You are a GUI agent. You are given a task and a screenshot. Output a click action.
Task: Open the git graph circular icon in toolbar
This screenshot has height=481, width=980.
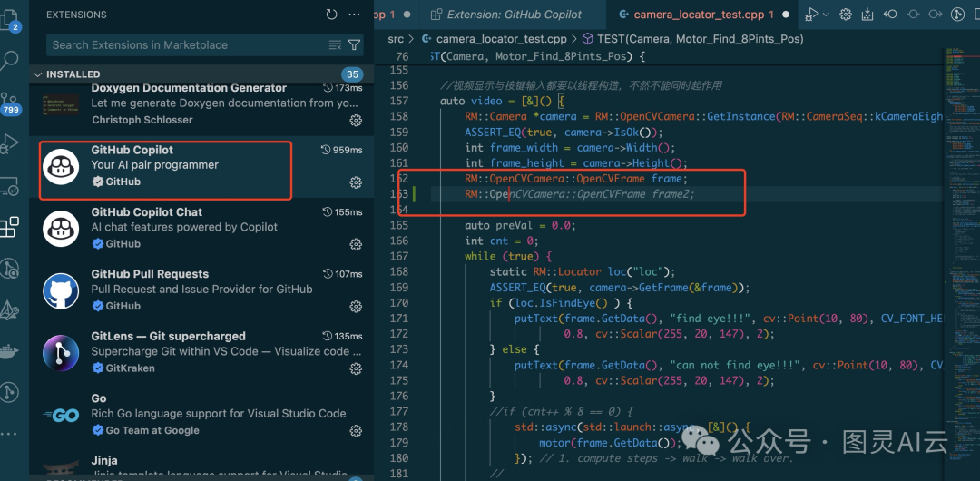pos(957,15)
